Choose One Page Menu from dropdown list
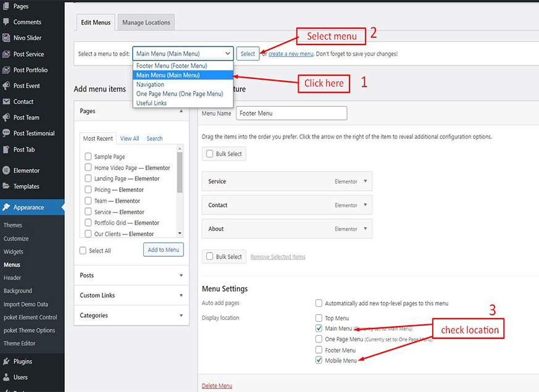 point(179,94)
